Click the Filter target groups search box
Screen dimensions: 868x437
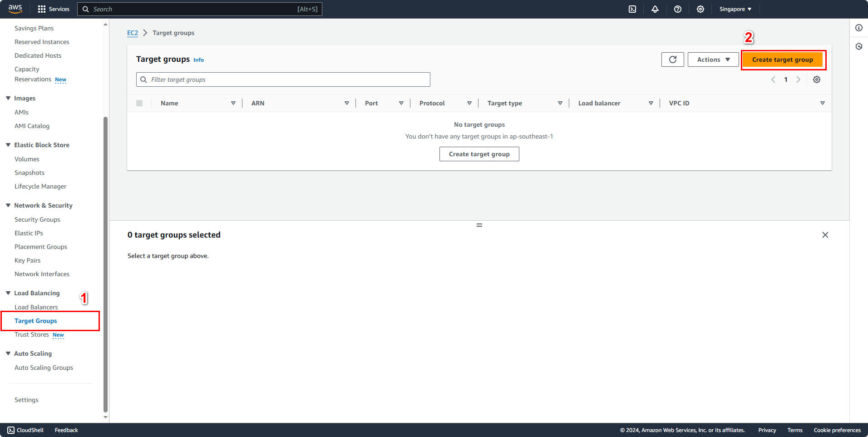click(x=282, y=79)
